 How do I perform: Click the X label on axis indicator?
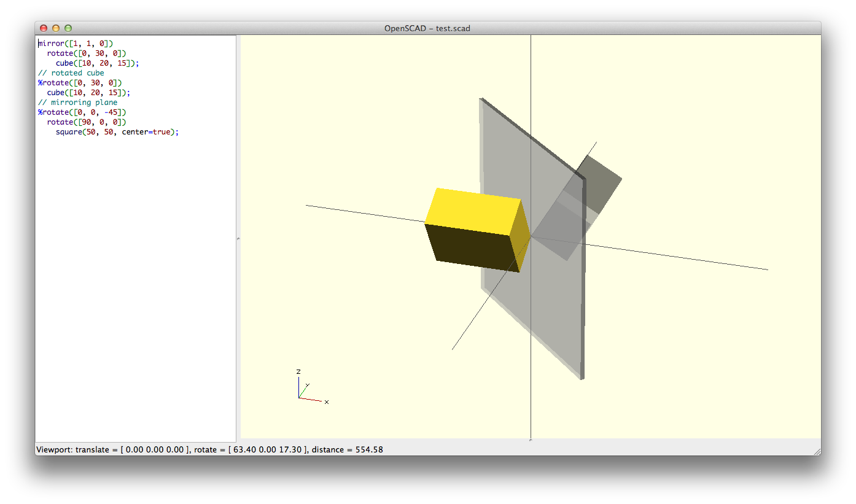[x=327, y=402]
